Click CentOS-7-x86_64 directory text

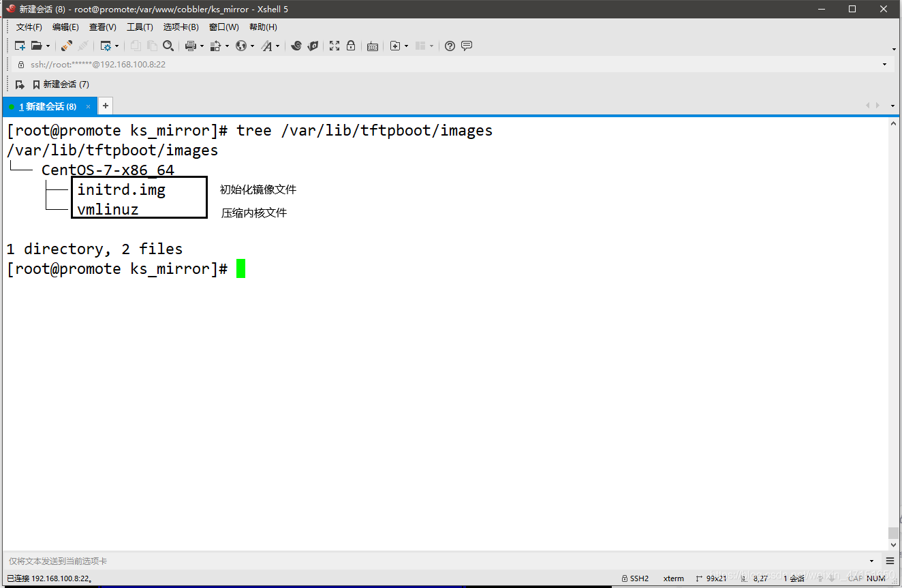[108, 170]
